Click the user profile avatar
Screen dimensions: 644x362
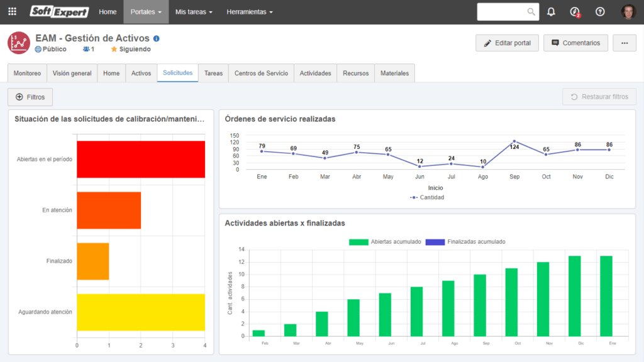tap(628, 12)
